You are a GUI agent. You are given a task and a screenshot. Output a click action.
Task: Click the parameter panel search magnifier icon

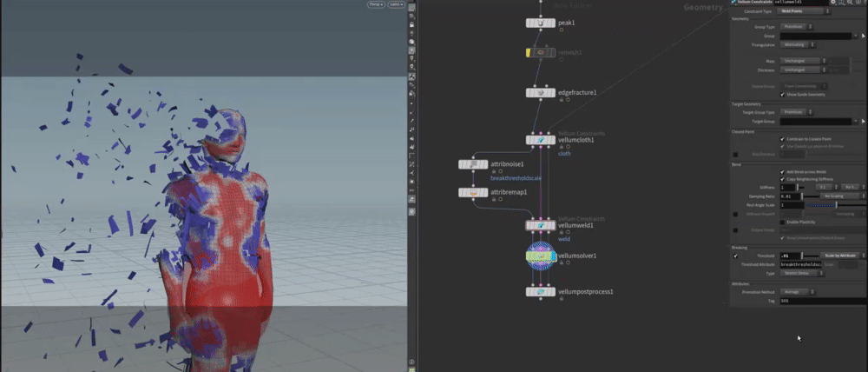852,3
